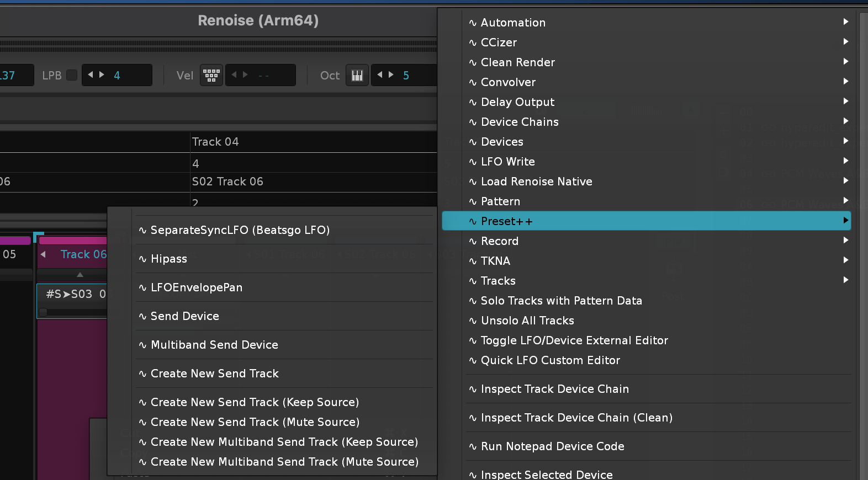Select the LFOEnvelopePan preset
Viewport: 868px width, 480px height.
[197, 287]
